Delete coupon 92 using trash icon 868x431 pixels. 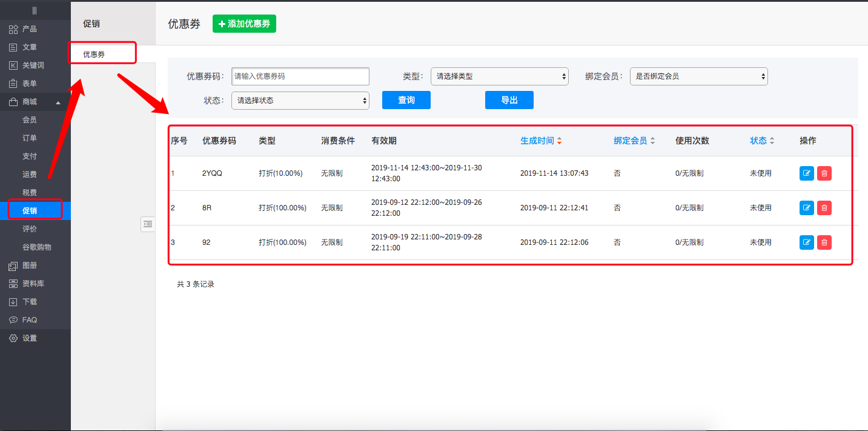pyautogui.click(x=824, y=242)
